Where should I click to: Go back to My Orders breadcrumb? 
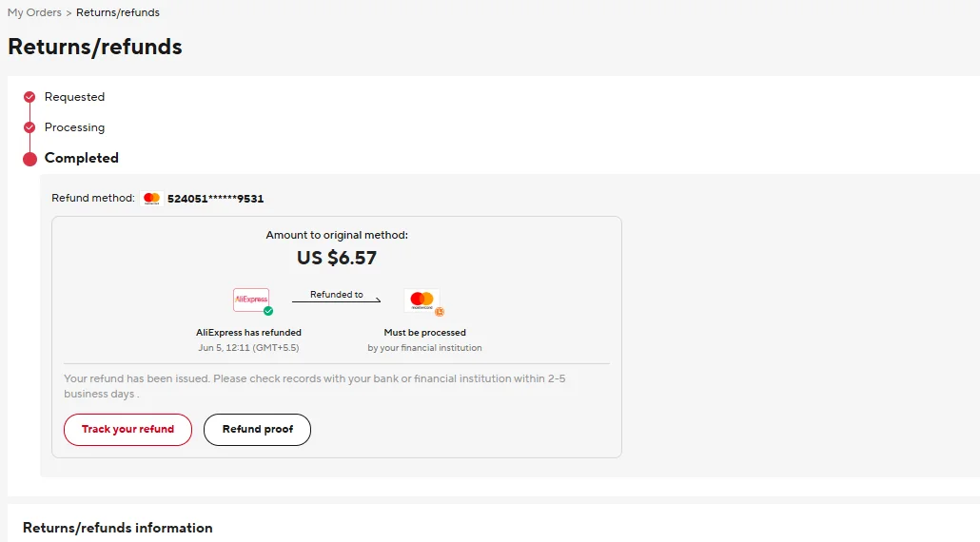(34, 13)
